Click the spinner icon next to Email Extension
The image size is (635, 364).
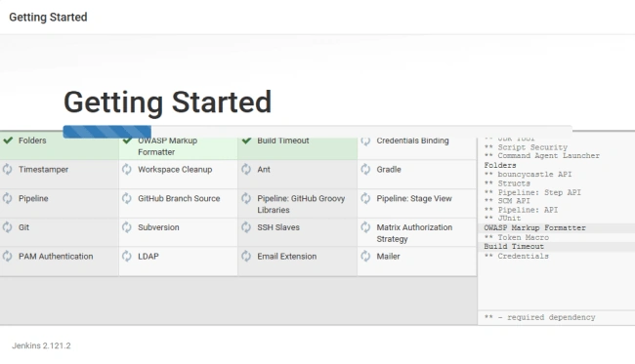246,256
